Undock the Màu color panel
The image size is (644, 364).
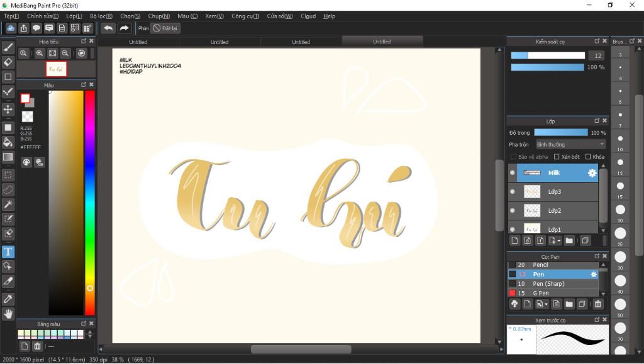coord(84,85)
